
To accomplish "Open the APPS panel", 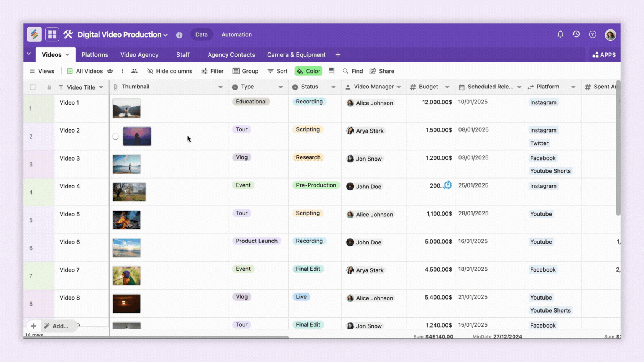I will click(x=604, y=55).
